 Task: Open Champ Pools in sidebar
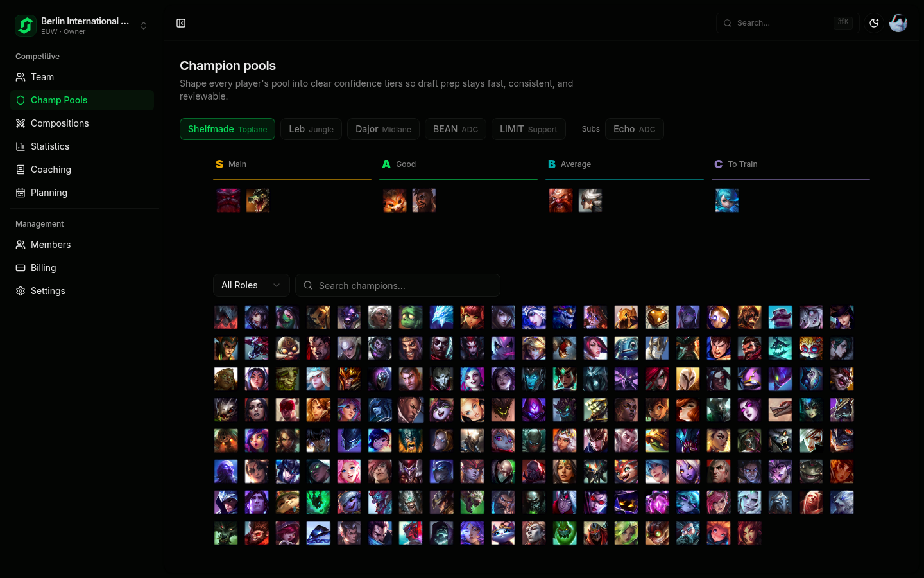coord(82,100)
